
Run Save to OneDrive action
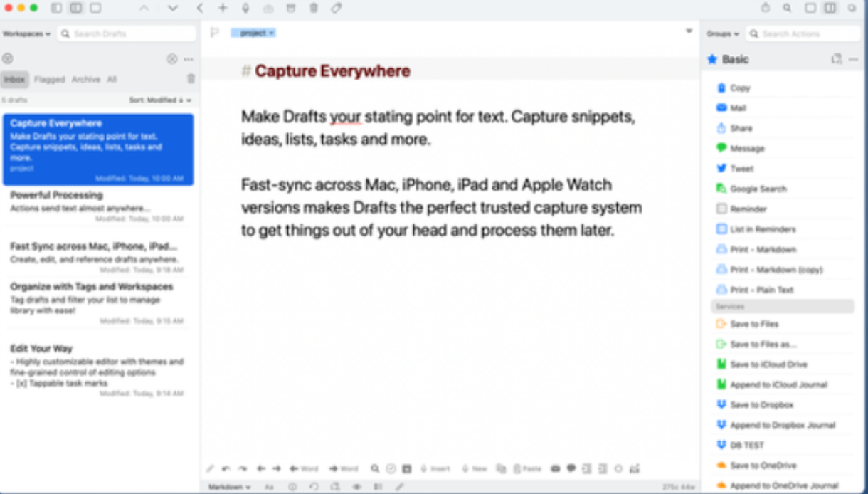783,465
